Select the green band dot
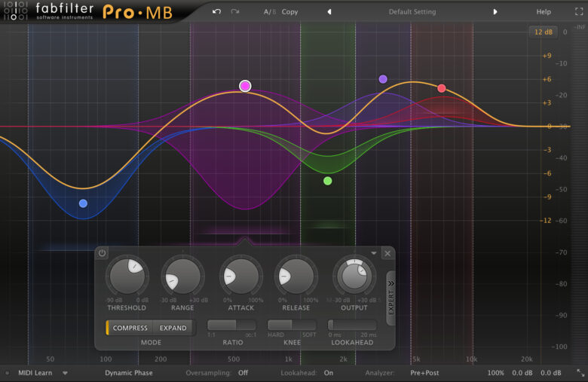This screenshot has height=382, width=588. click(x=328, y=181)
